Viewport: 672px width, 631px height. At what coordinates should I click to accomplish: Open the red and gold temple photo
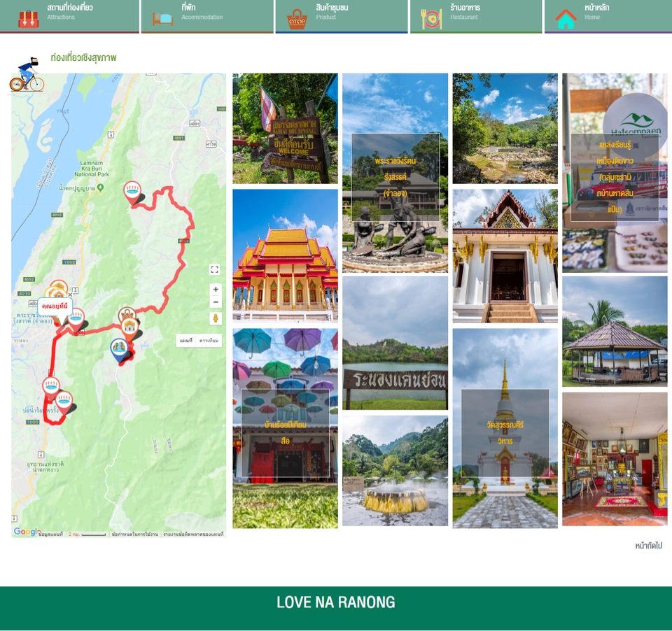point(285,256)
